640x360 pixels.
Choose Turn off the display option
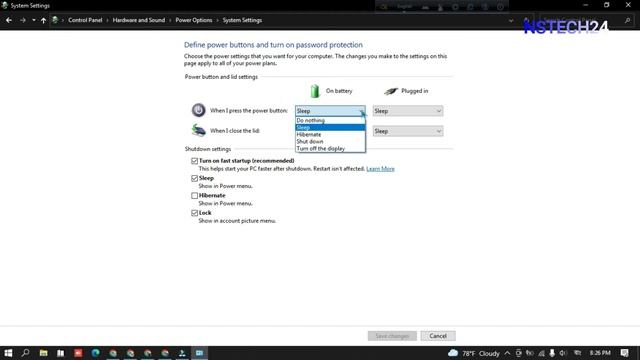(x=330, y=149)
